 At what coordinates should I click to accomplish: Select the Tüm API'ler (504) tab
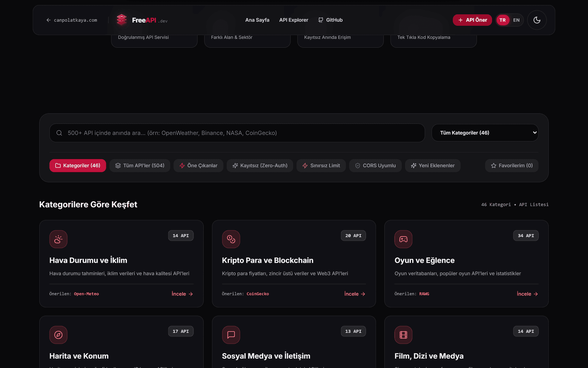140,166
